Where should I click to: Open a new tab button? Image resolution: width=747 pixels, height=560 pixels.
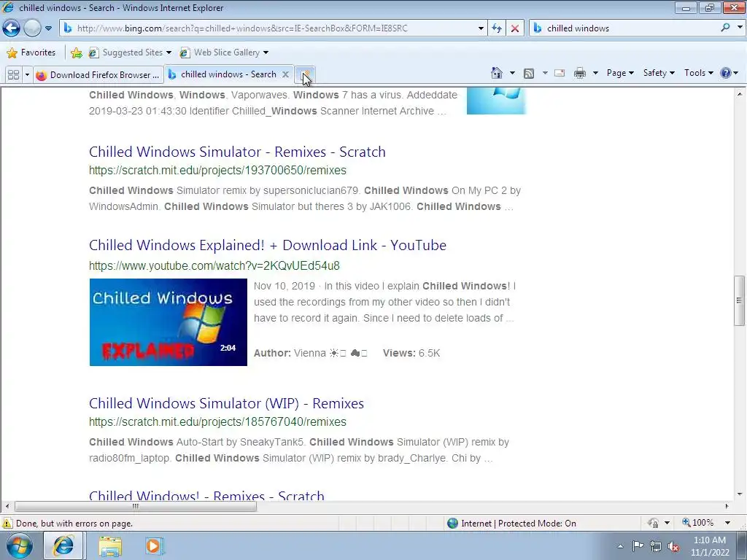pyautogui.click(x=304, y=75)
